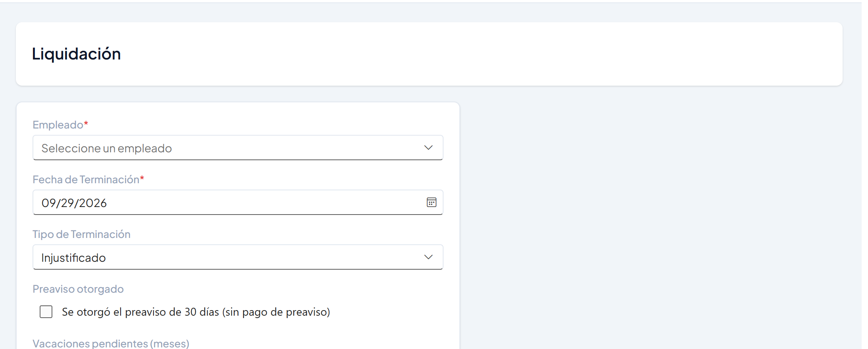868x349 pixels.
Task: Open the calendar picker icon in date field
Action: [431, 203]
